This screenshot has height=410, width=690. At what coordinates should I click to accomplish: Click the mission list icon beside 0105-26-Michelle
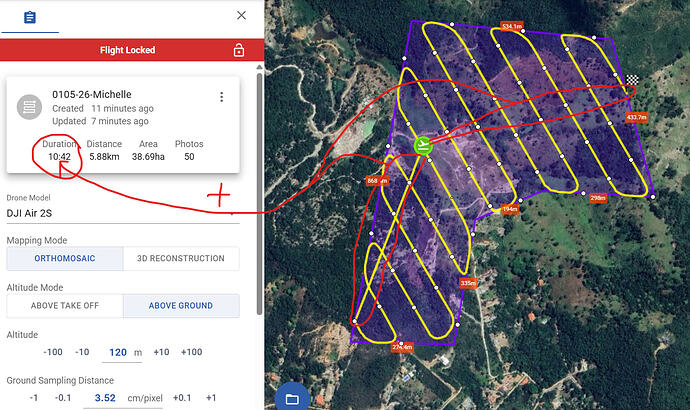pyautogui.click(x=30, y=107)
